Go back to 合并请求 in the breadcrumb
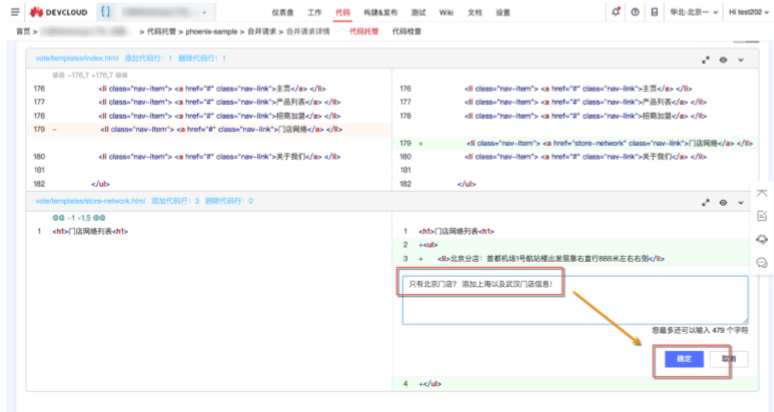 pos(262,31)
